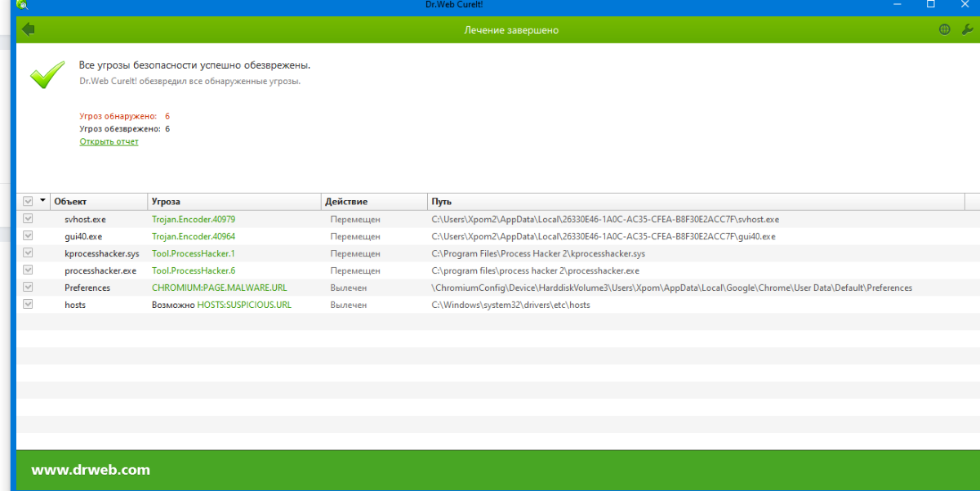Open Tool.ProcessHacker.6 threat link

194,271
